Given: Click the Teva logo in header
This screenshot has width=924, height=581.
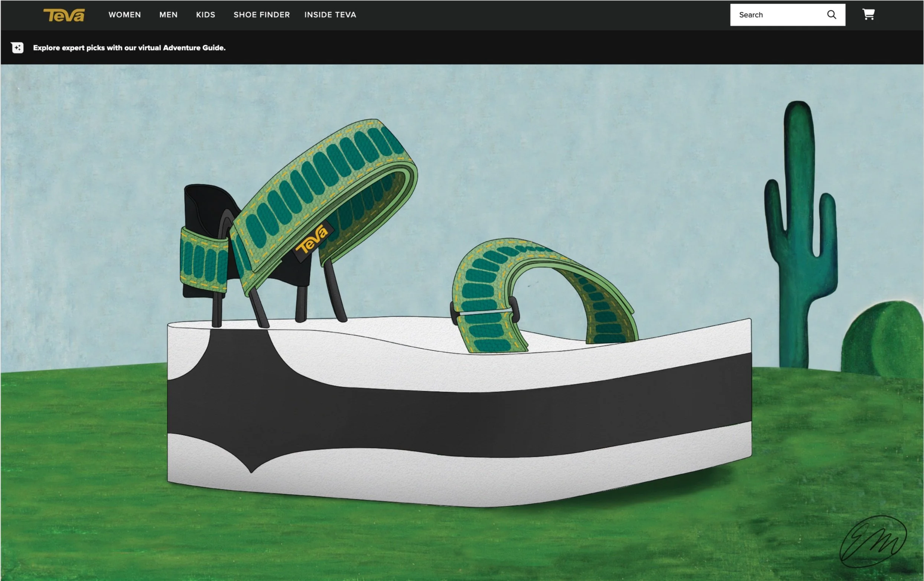Looking at the screenshot, I should [64, 15].
